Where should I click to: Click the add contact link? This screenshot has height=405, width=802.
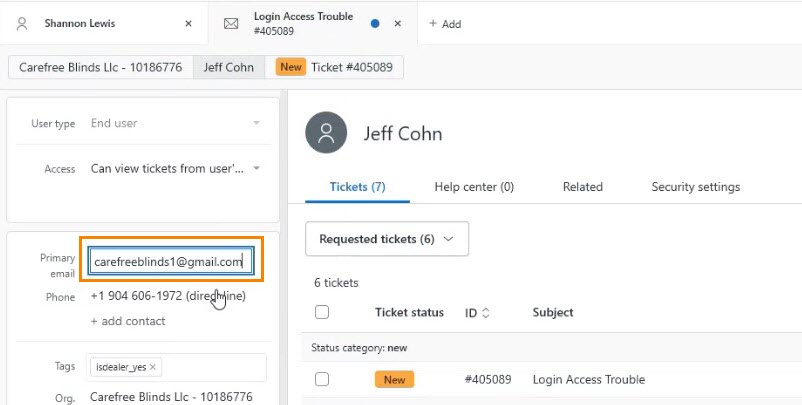128,321
